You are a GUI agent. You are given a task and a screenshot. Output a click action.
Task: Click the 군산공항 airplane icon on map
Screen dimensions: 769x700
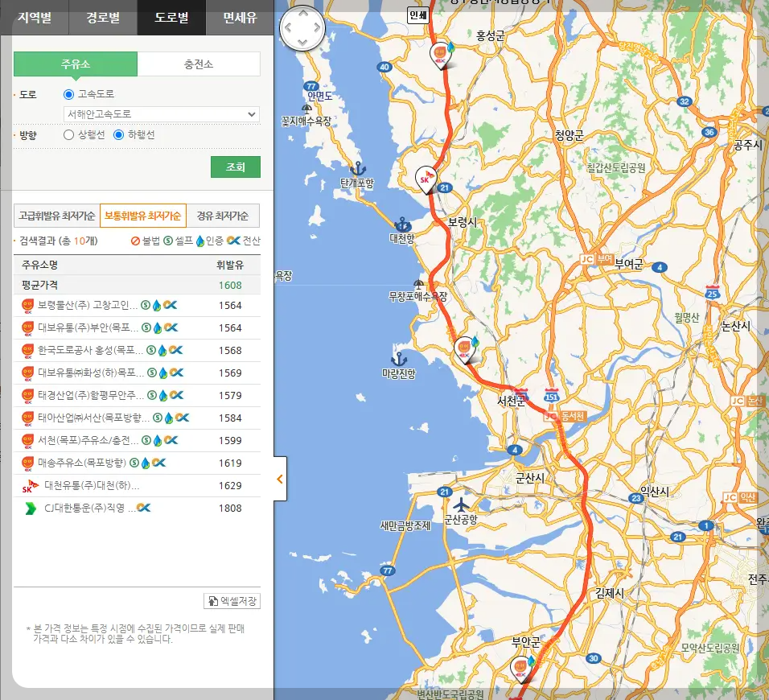click(x=461, y=504)
